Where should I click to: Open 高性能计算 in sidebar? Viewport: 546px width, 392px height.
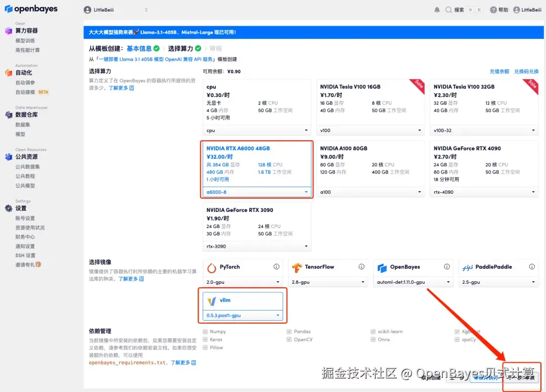[27, 50]
